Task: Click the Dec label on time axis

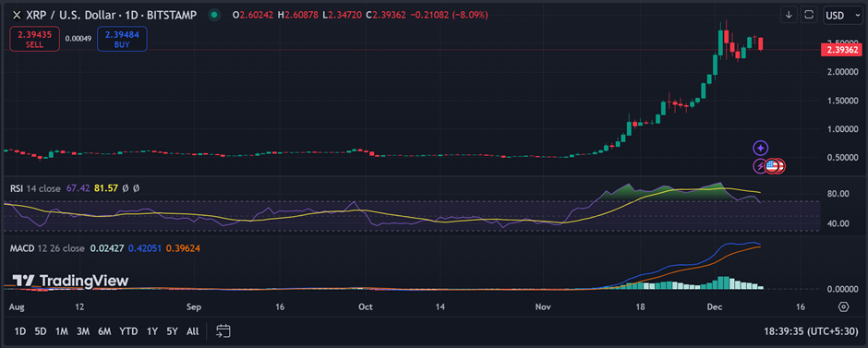Action: [716, 306]
